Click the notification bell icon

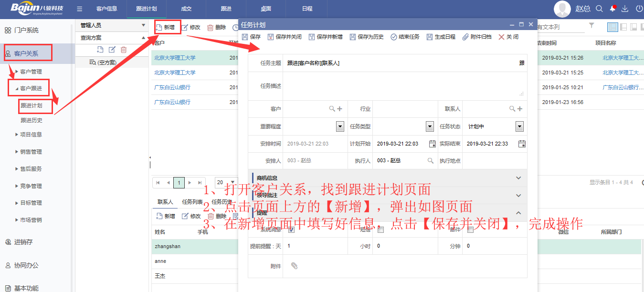click(612, 9)
